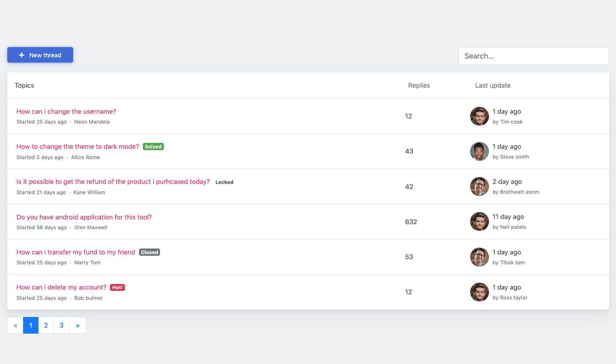
Task: Open "How can i delete my account?" thread
Action: [61, 287]
